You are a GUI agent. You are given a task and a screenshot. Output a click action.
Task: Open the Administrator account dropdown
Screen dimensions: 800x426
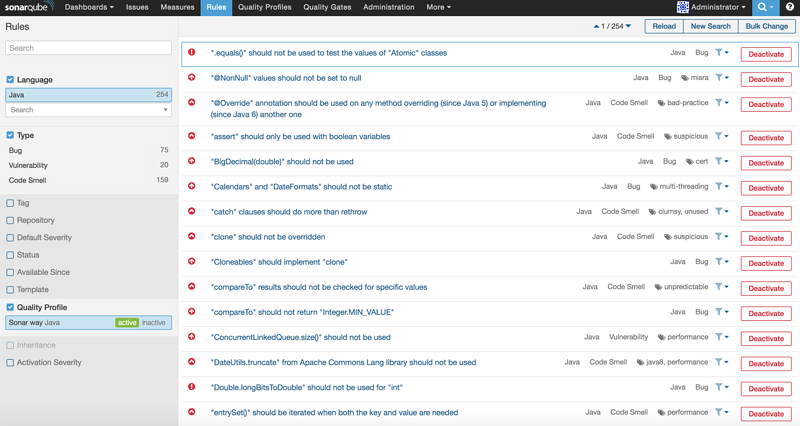[718, 7]
